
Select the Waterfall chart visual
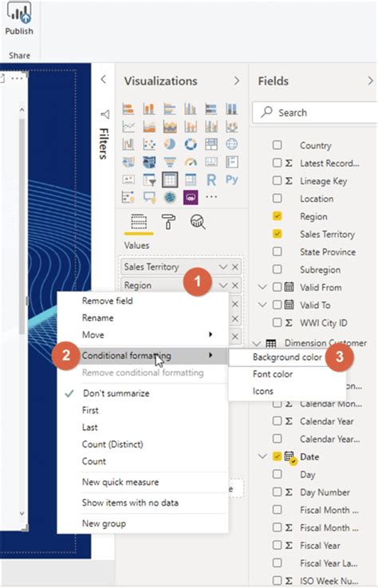128,144
